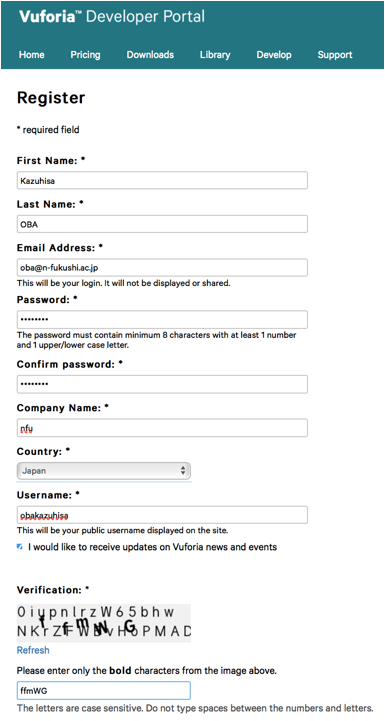Viewport: 385px width, 721px height.
Task: Expand the Country dropdown showing Japan
Action: point(103,471)
